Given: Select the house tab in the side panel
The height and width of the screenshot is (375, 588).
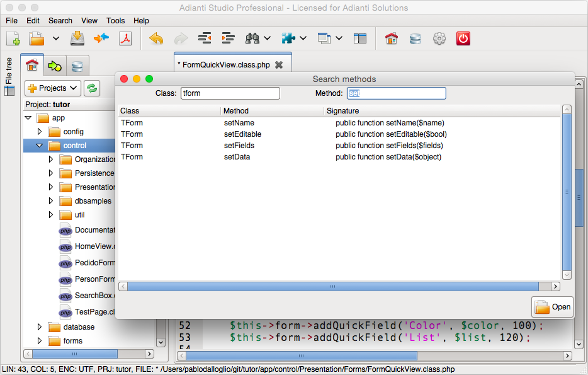Looking at the screenshot, I should click(32, 66).
